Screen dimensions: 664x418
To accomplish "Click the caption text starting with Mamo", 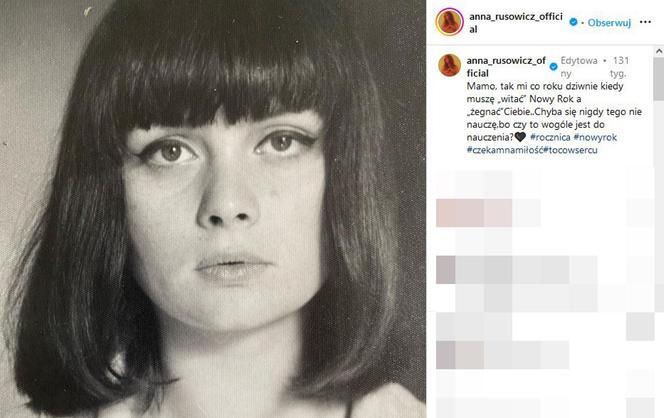I will pos(554,112).
